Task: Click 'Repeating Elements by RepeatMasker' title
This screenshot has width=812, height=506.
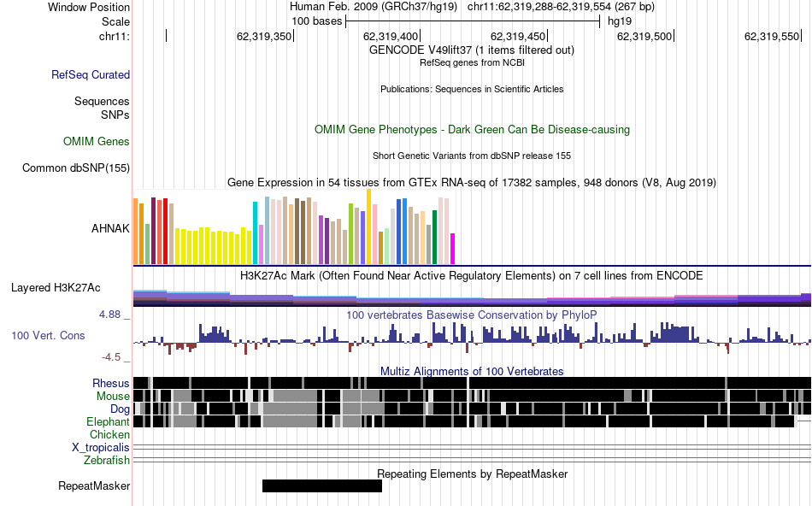Action: [x=473, y=474]
